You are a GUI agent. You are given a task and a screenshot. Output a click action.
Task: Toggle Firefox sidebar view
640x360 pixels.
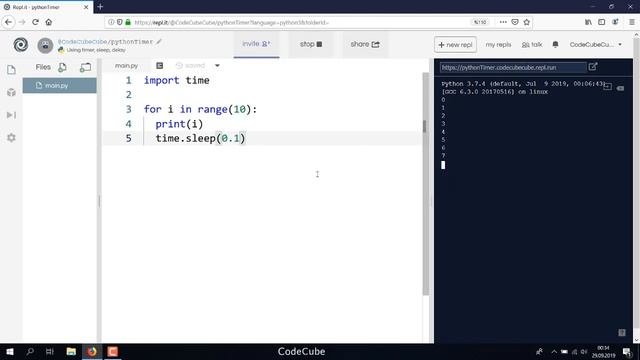(602, 22)
